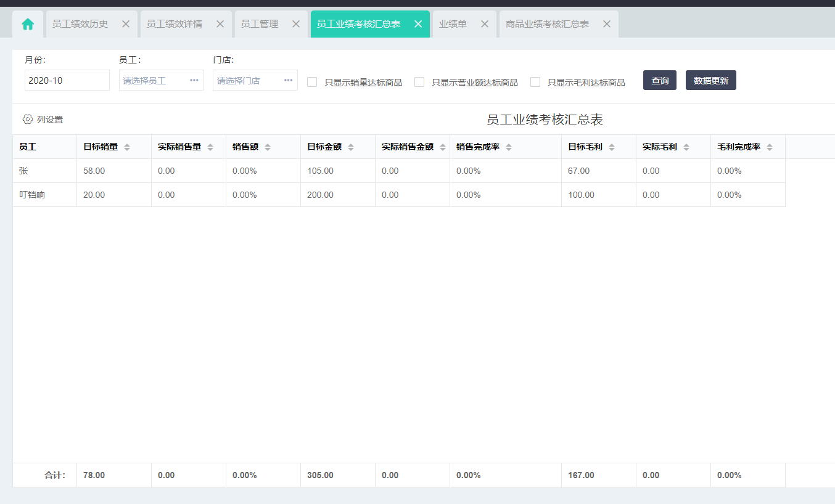Image resolution: width=835 pixels, height=504 pixels.
Task: Sort by 销售完成率 column arrows
Action: pyautogui.click(x=509, y=147)
